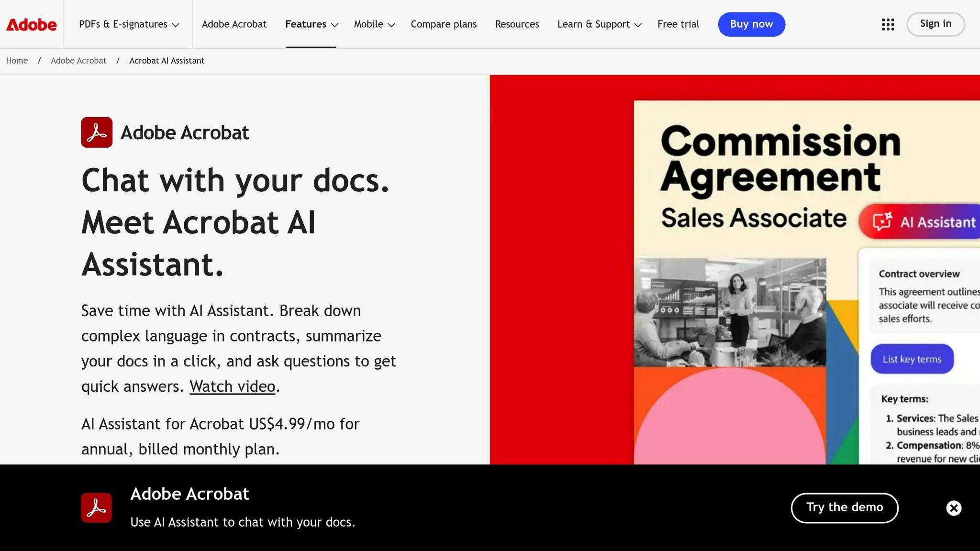Close the bottom Adobe Acrobat banner
Image resolution: width=980 pixels, height=551 pixels.
954,508
